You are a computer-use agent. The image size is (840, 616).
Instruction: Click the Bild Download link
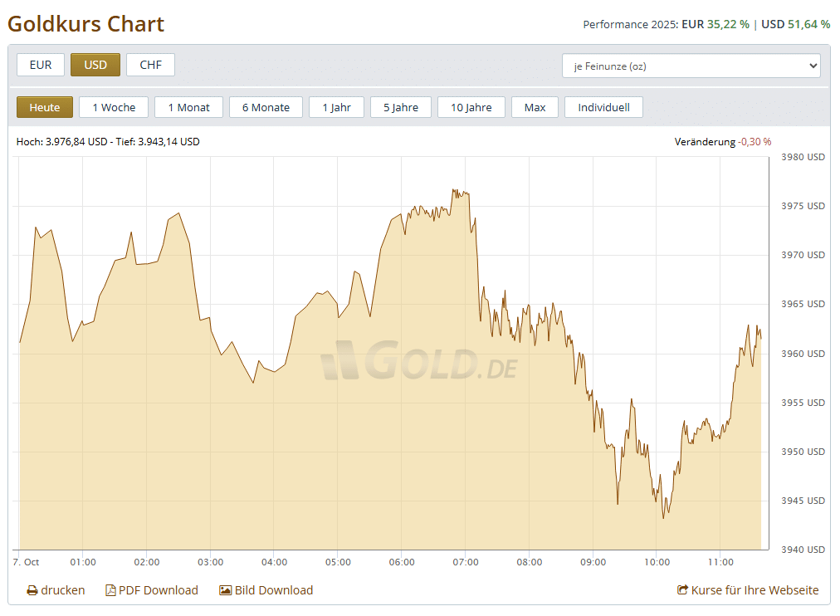point(274,591)
